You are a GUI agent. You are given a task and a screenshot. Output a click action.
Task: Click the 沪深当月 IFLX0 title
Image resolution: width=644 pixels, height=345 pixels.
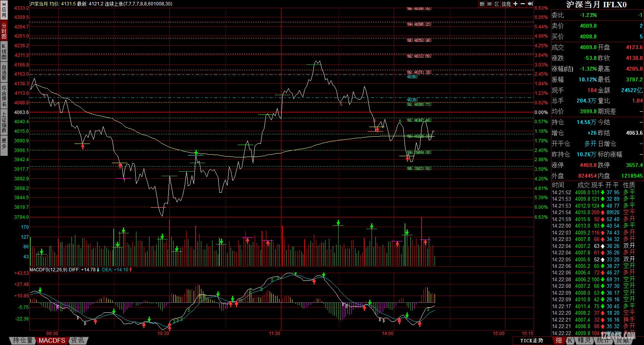tap(596, 5)
